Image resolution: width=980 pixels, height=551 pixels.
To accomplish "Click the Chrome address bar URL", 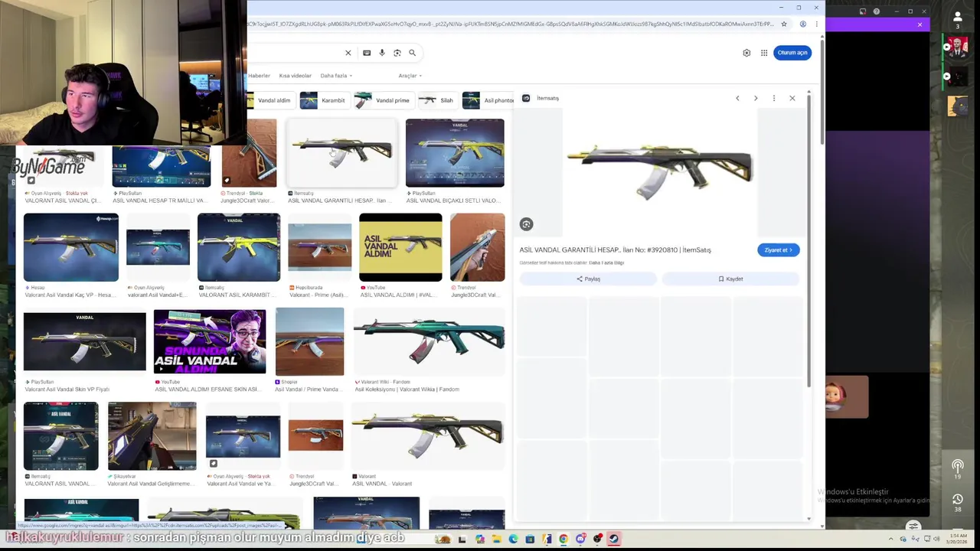I will 511,24.
